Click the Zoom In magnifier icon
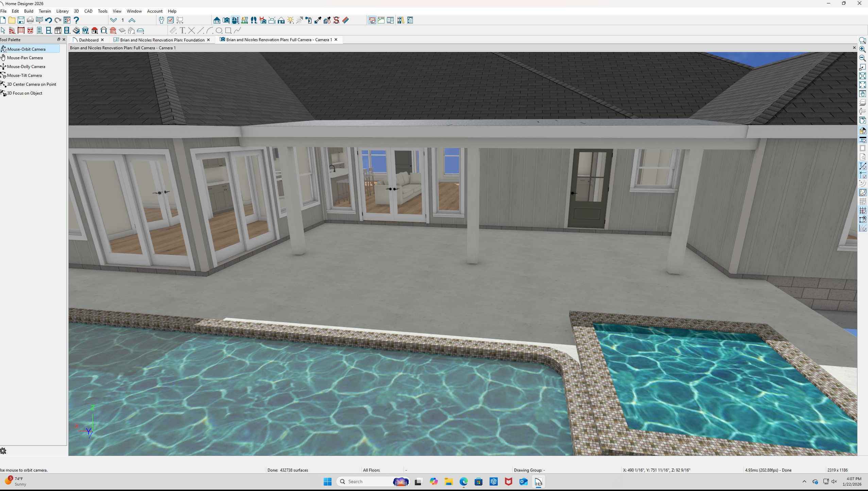Image resolution: width=868 pixels, height=491 pixels. click(x=863, y=49)
